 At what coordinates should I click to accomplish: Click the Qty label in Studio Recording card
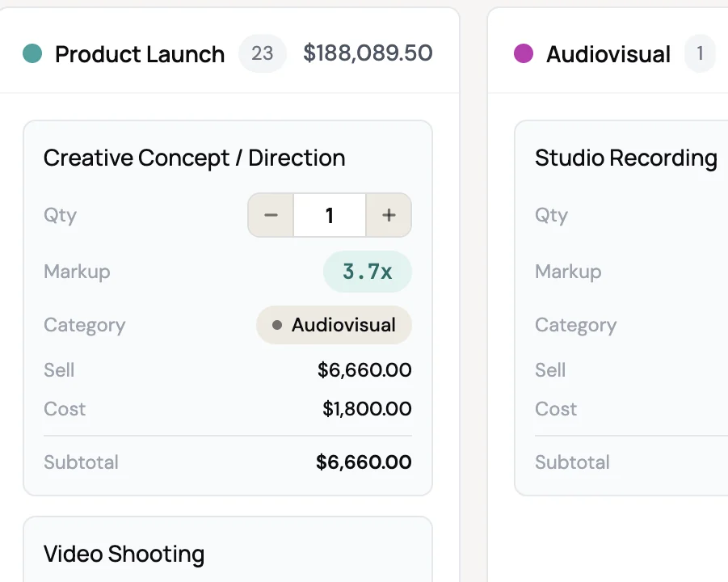[552, 216]
